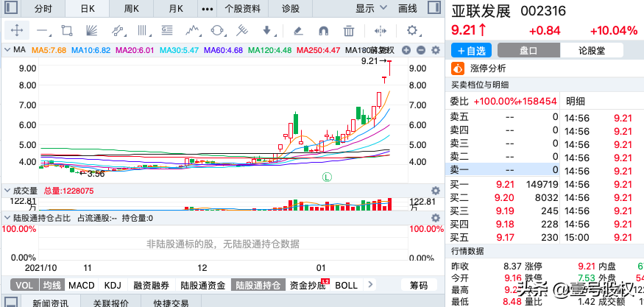Screen dimensions: 644x307
Task: Select the pitchfork drawing tool
Action: coord(242,30)
